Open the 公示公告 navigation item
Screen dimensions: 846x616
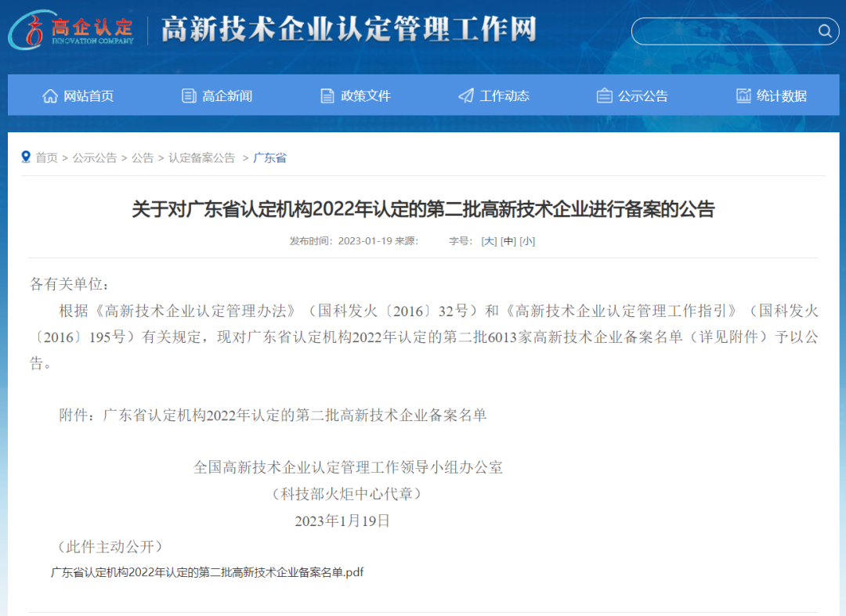pos(632,96)
